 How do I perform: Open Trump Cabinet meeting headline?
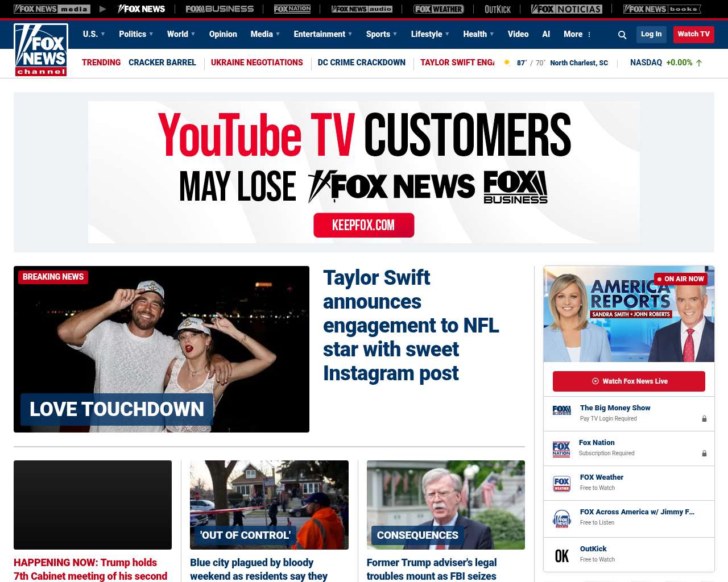point(91,569)
